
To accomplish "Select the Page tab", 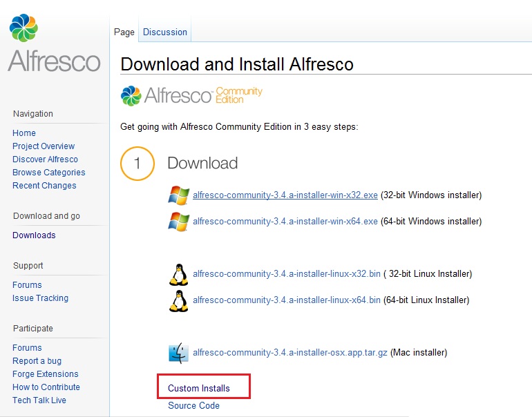I will [x=124, y=32].
